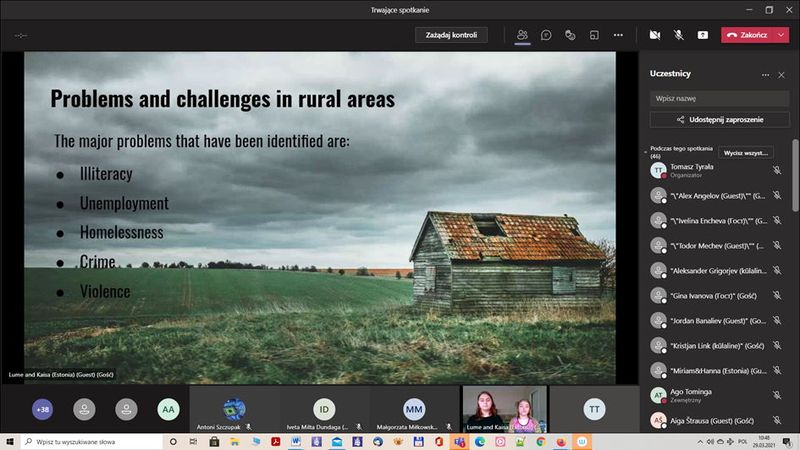Click the Zakończ hang-up button

pos(748,35)
